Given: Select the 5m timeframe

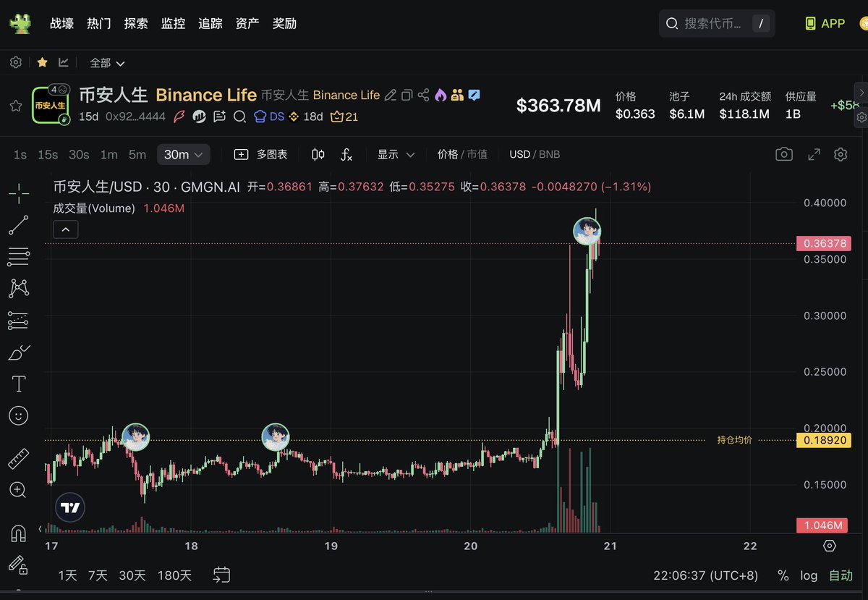Looking at the screenshot, I should pos(137,154).
